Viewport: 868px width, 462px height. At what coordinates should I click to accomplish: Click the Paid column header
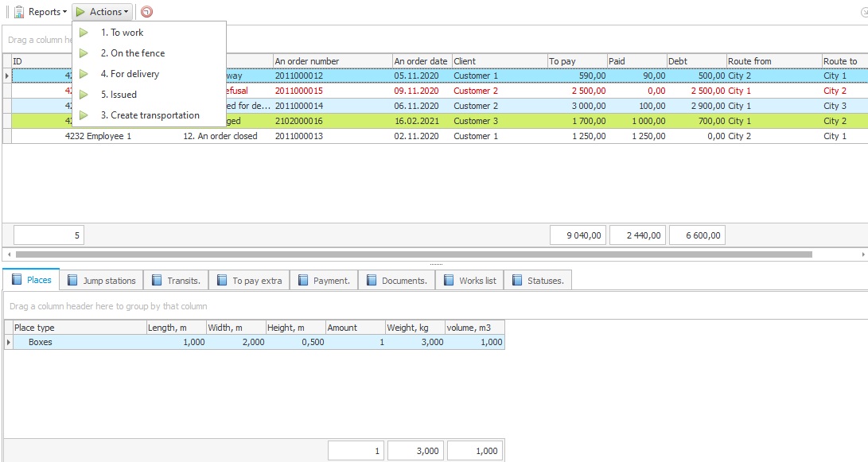tap(636, 61)
